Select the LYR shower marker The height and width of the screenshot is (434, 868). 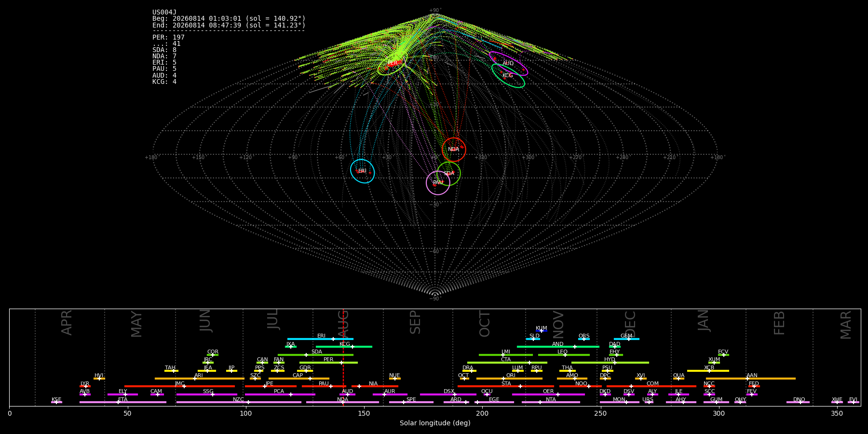pyautogui.click(x=85, y=386)
